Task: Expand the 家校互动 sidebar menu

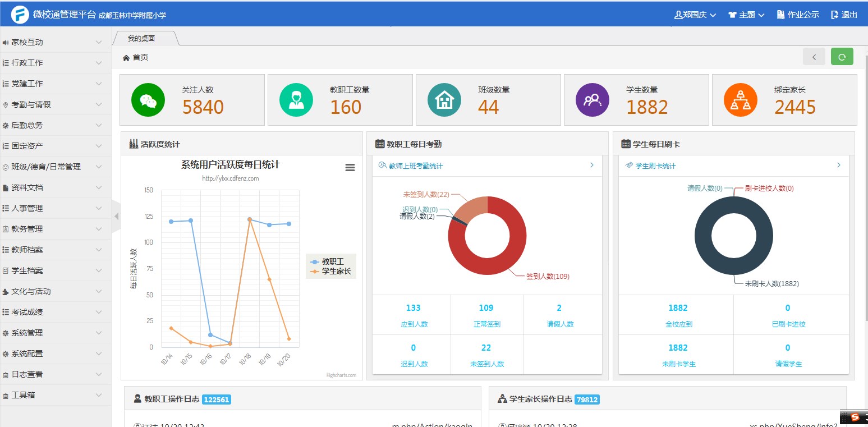Action: click(53, 42)
